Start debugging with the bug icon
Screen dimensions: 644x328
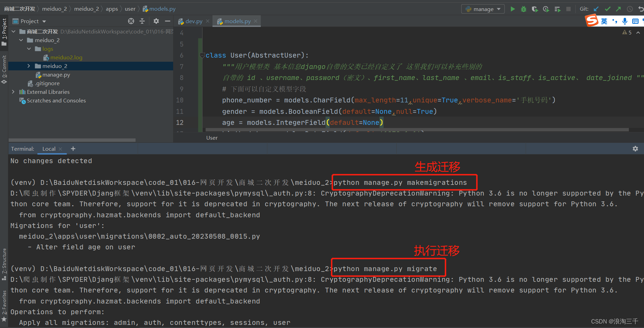(524, 9)
